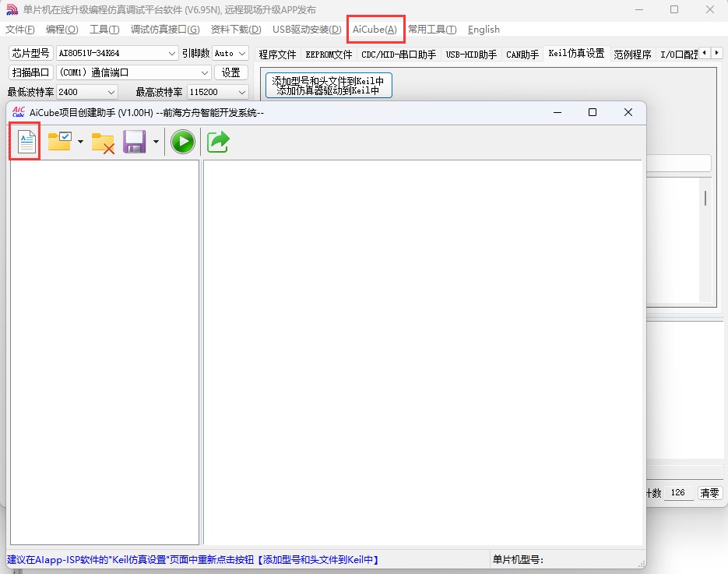Switch to the I/O口配置 tab
728x574 pixels.
pos(679,55)
